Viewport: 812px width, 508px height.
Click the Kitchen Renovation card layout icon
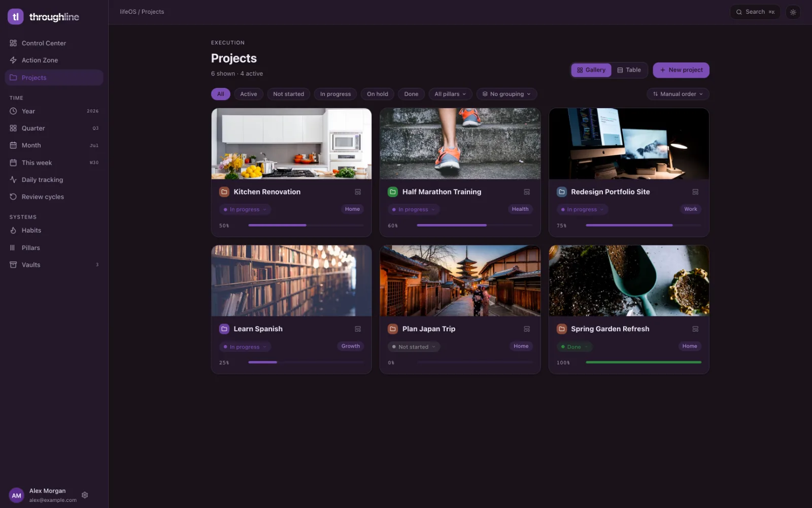[358, 192]
